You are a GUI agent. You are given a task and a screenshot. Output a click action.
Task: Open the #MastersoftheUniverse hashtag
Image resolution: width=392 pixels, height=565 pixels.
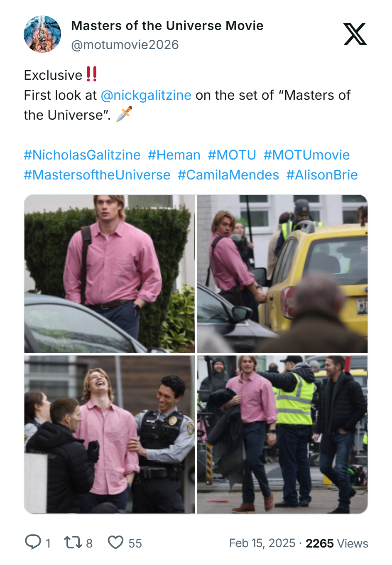pos(97,175)
